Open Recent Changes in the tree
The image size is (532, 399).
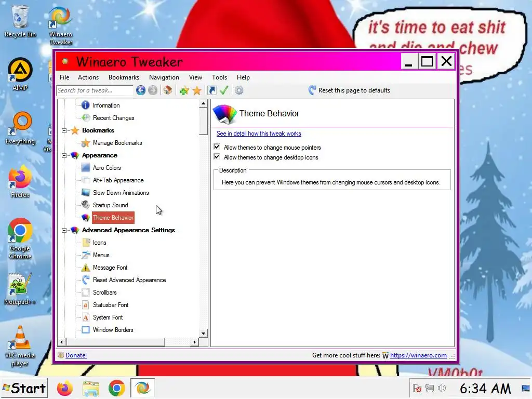(113, 118)
